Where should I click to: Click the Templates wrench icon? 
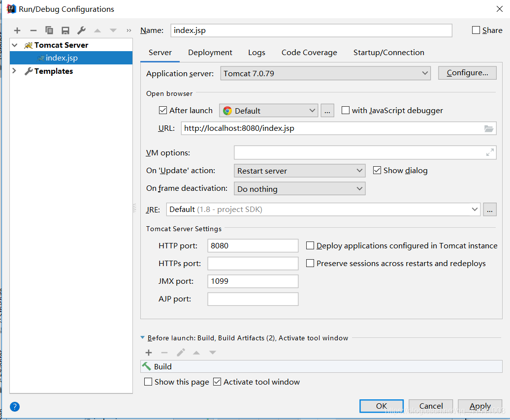pos(28,71)
